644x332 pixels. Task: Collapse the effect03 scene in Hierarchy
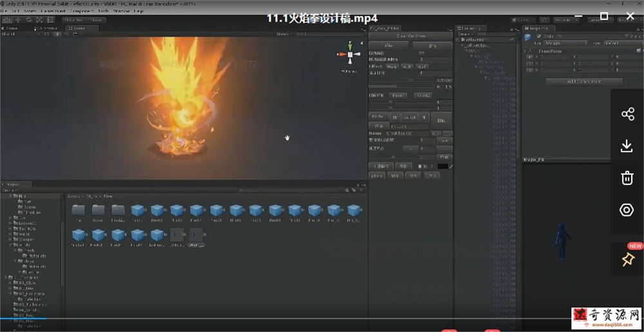(459, 40)
